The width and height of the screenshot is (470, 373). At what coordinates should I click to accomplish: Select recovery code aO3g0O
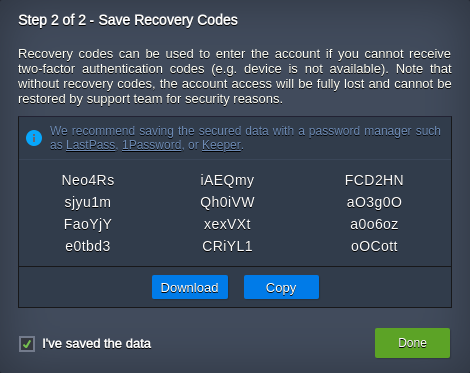pyautogui.click(x=374, y=202)
